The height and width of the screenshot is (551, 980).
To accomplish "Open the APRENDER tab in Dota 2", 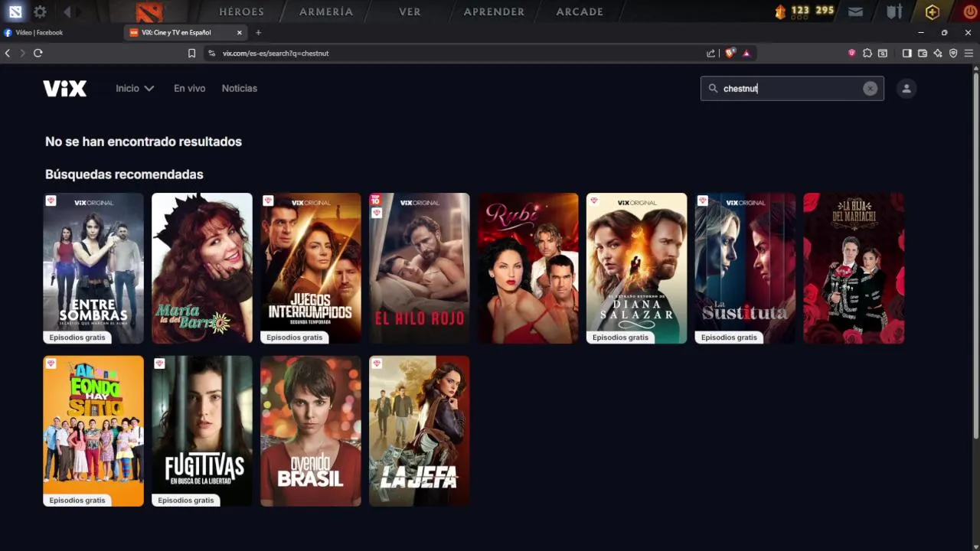I will (494, 11).
